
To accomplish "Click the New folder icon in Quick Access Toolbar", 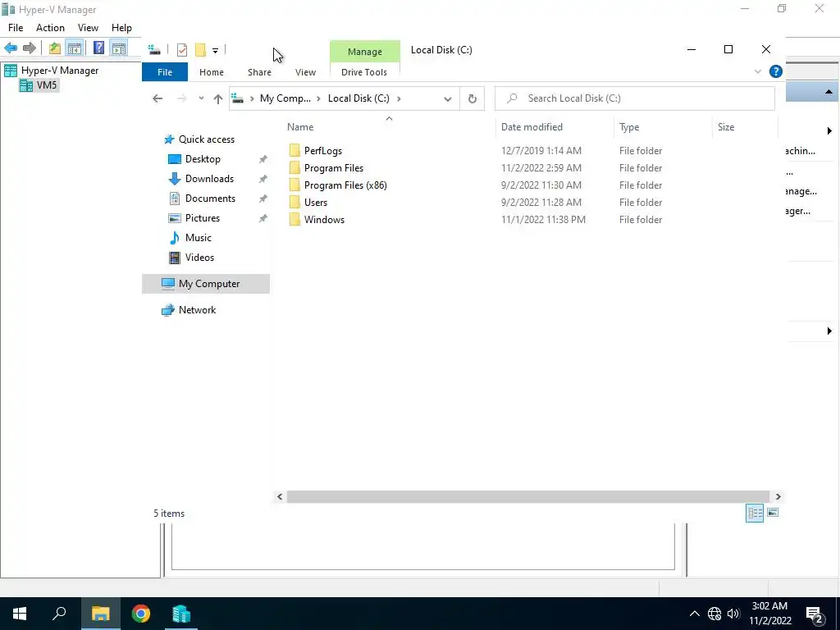I will pos(200,50).
